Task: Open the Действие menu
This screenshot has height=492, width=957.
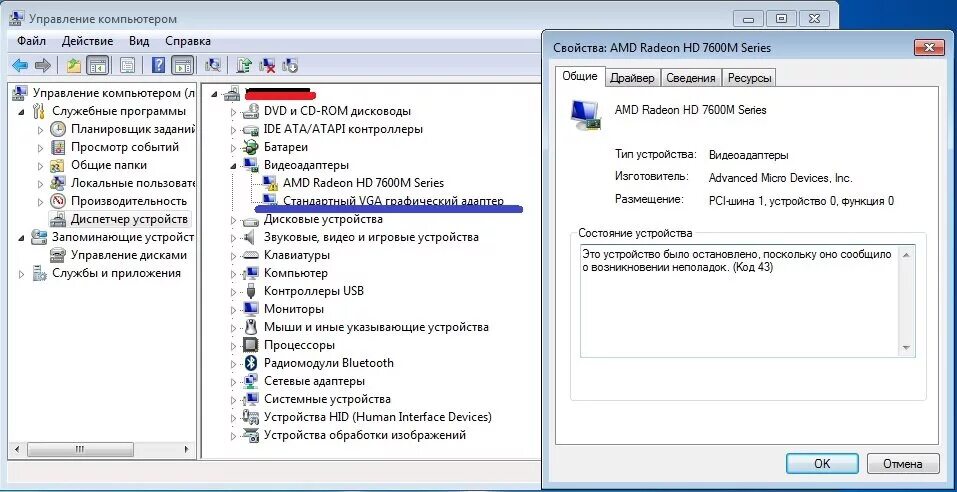Action: 87,41
